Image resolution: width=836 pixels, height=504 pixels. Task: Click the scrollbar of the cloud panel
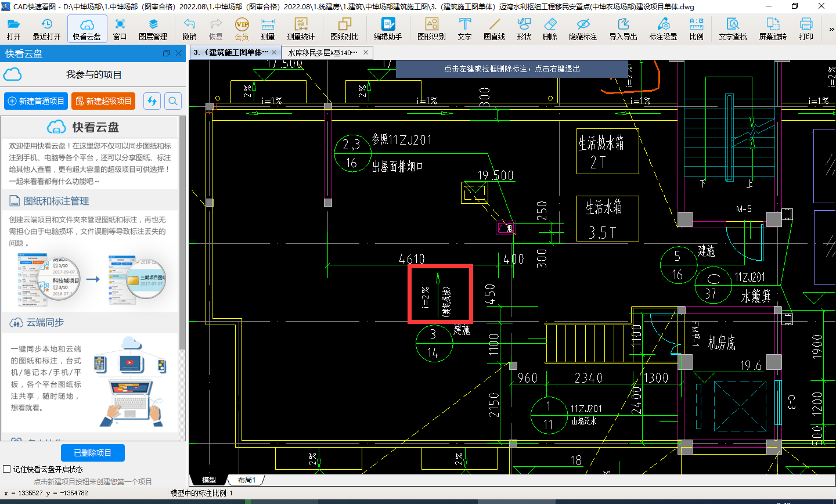pyautogui.click(x=182, y=232)
